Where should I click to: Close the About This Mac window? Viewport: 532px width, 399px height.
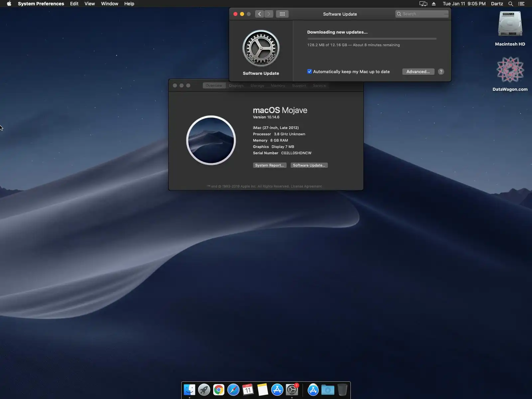(175, 85)
